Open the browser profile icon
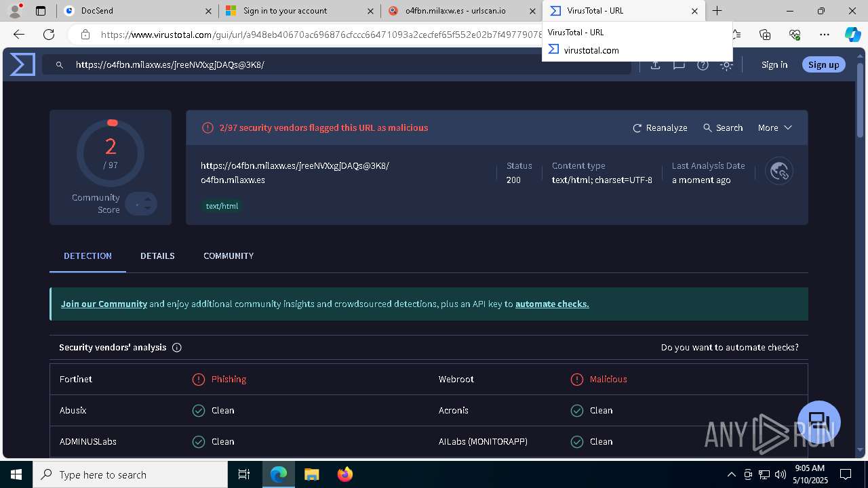 coord(15,11)
